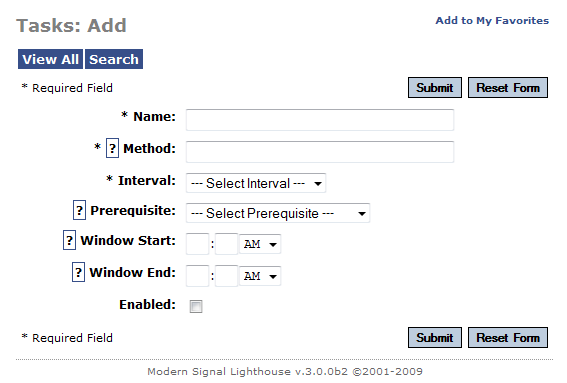Click the bottom Submit button
Image resolution: width=567 pixels, height=383 pixels.
point(435,337)
